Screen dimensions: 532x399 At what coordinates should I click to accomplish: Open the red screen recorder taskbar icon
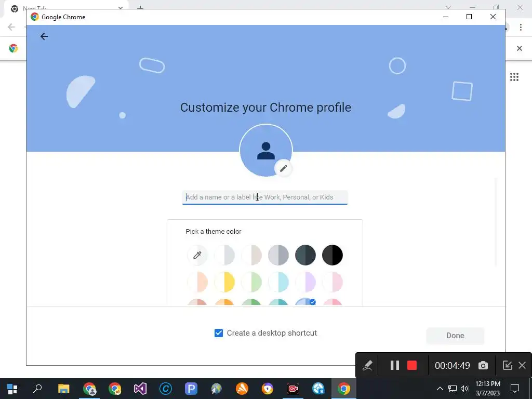293,389
